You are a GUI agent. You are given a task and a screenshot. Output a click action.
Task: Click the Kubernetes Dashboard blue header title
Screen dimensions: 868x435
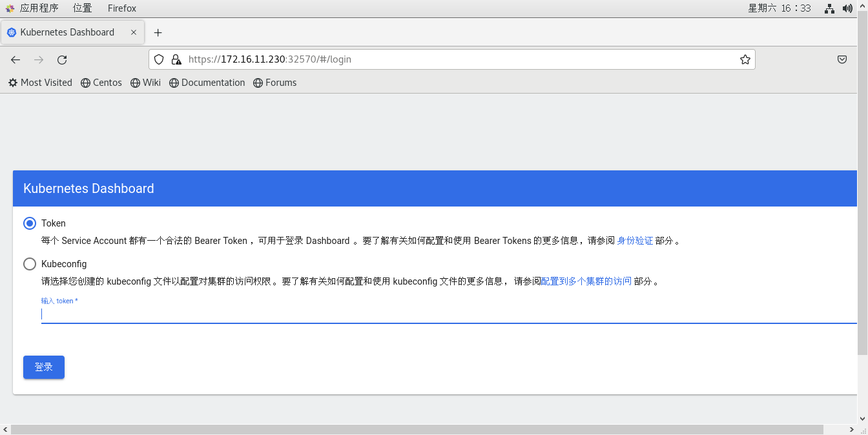88,188
